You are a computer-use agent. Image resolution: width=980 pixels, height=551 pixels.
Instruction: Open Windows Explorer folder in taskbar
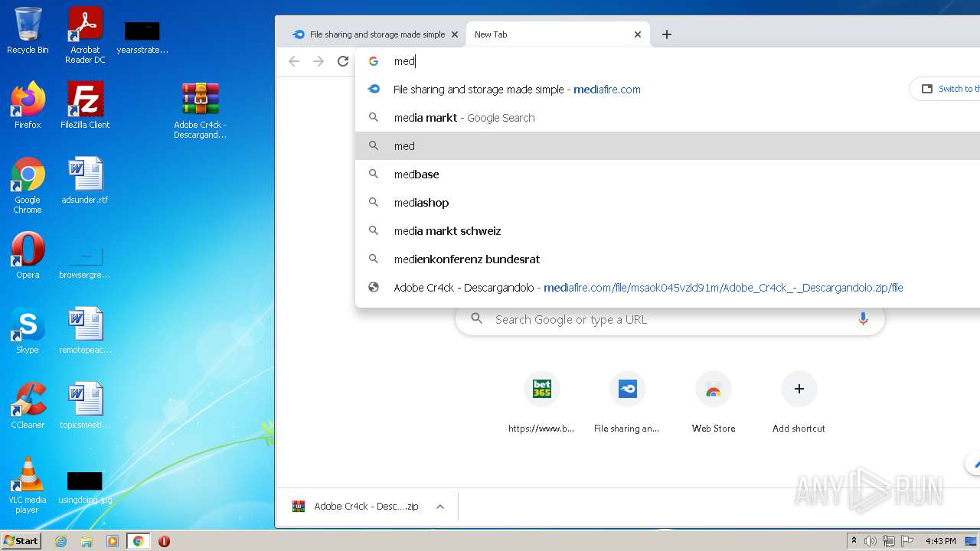(87, 541)
